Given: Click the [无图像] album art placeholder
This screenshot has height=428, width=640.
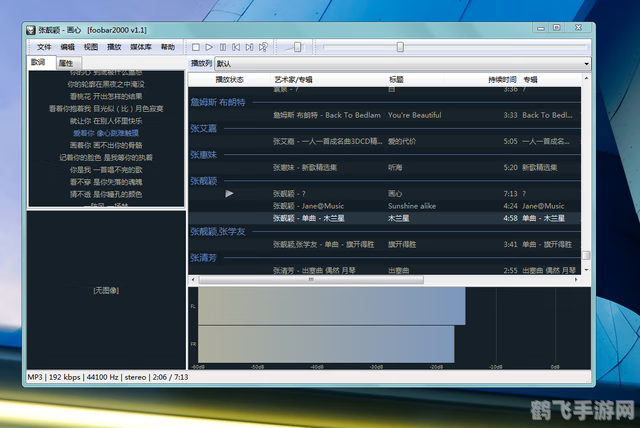Looking at the screenshot, I should (106, 291).
